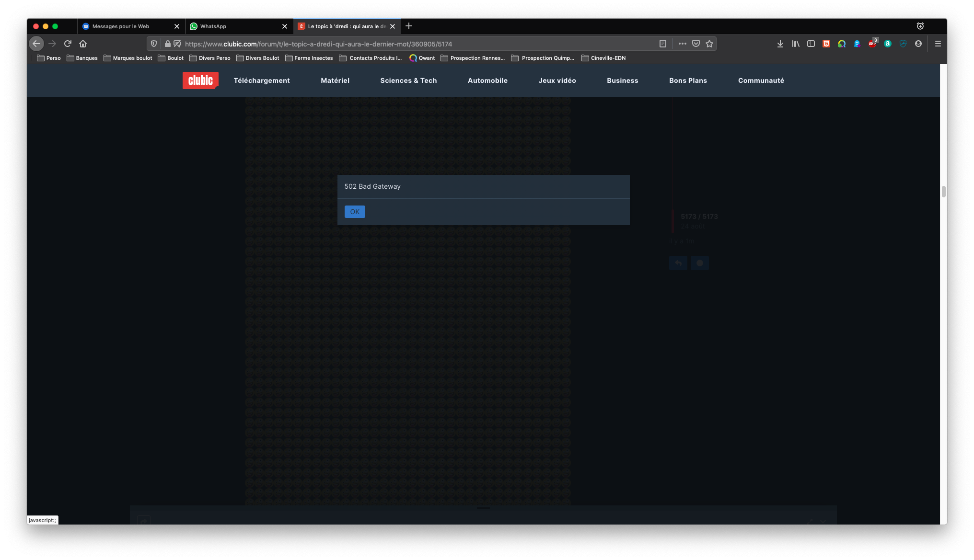This screenshot has width=974, height=560.
Task: Bookmark this page with star icon
Action: point(709,44)
